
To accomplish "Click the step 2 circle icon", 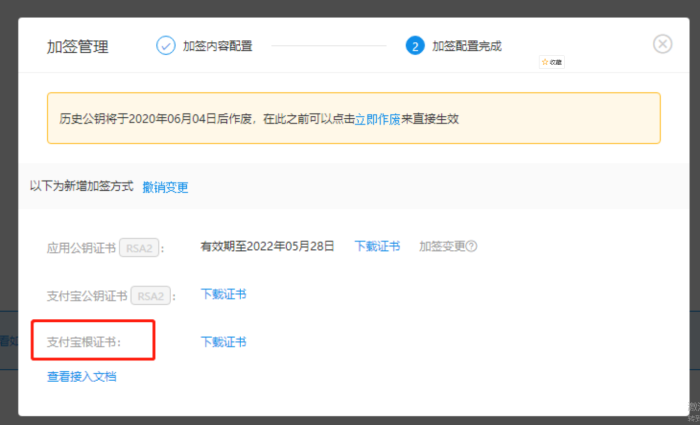I will click(x=415, y=46).
